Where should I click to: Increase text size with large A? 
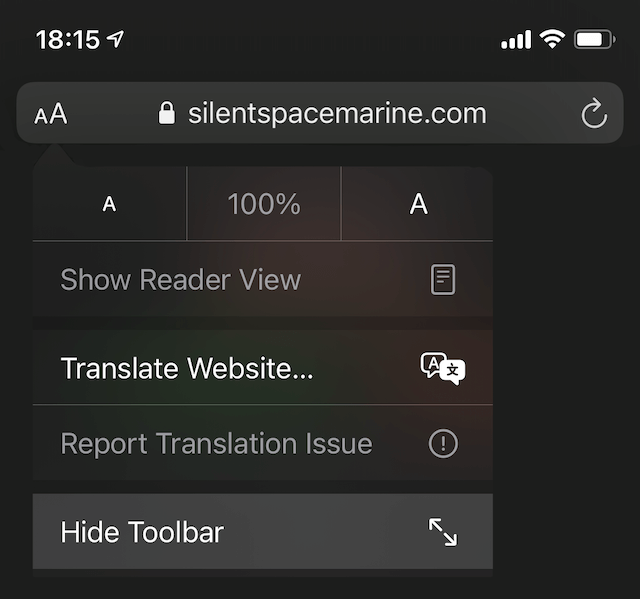click(418, 204)
